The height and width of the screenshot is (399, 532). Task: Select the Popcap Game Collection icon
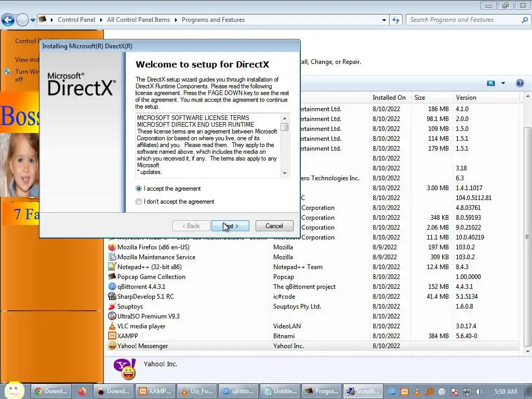pos(112,276)
